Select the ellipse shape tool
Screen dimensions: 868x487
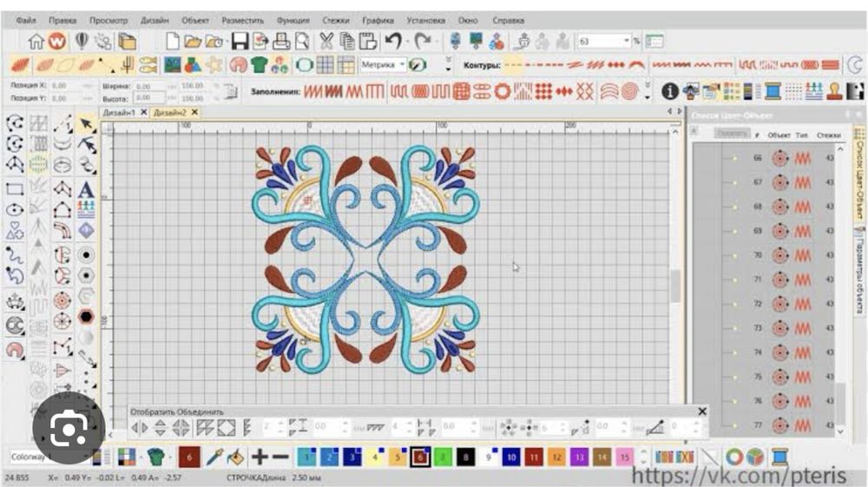pos(15,210)
